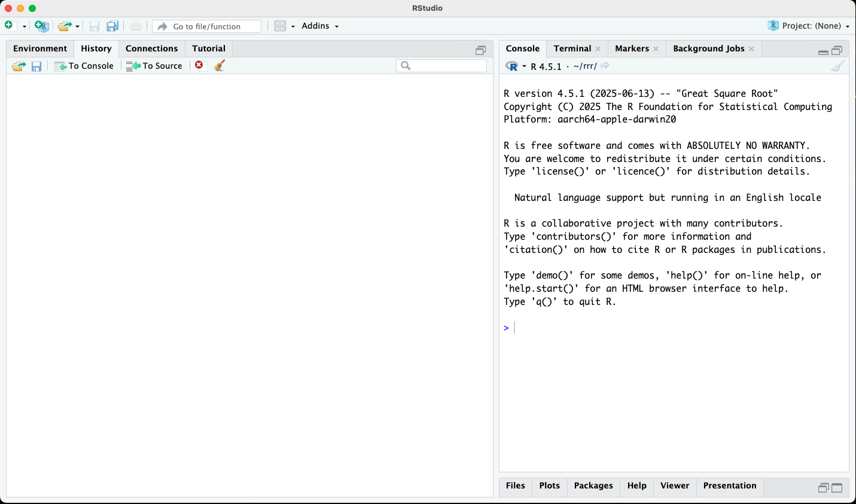Click the Go to file/function box
856x504 pixels.
[x=207, y=26]
